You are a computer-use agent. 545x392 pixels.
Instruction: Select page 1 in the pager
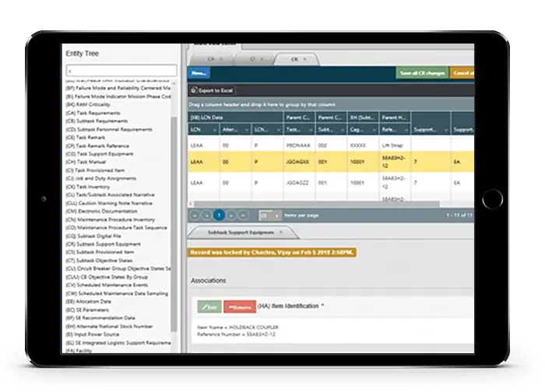tap(219, 215)
